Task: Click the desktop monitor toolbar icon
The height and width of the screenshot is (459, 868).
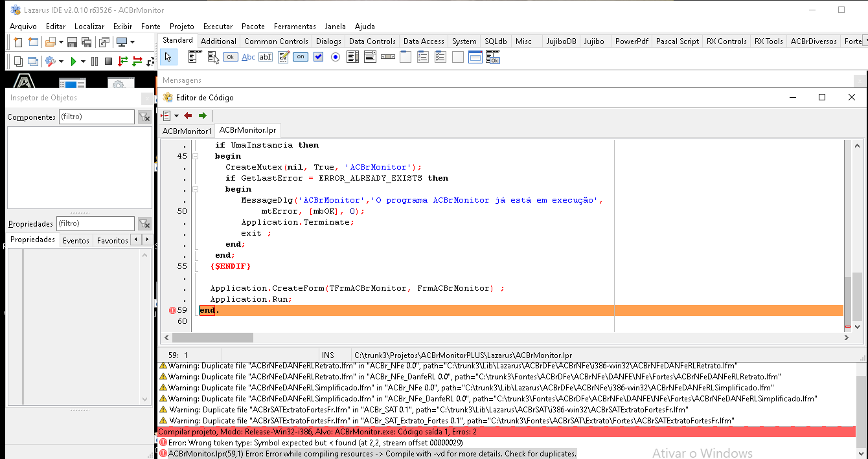Action: point(121,42)
